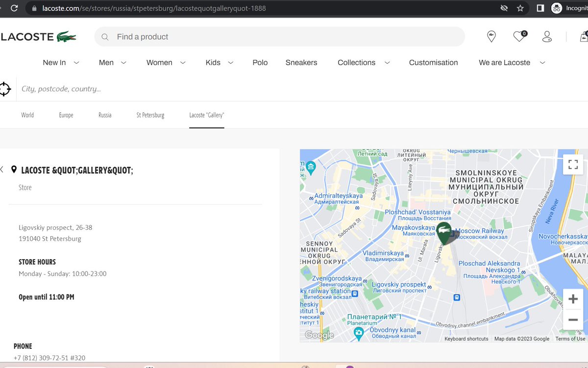Viewport: 588px width, 368px height.
Task: Reload the page with browser refresh icon
Action: click(15, 8)
